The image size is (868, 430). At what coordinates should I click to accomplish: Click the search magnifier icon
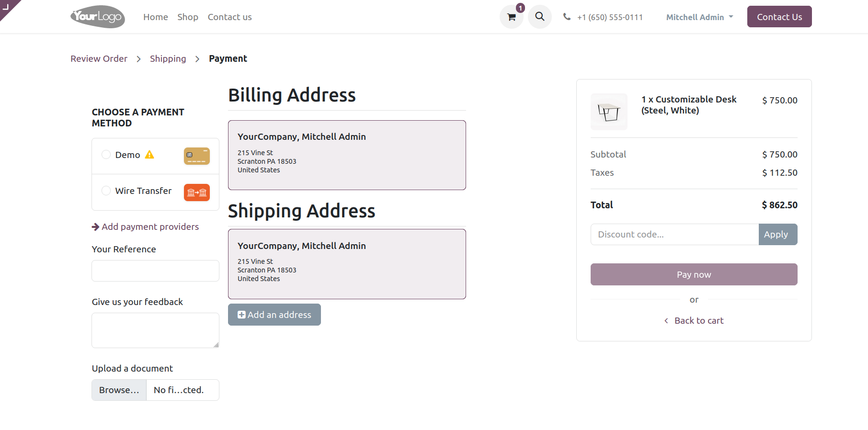coord(540,17)
